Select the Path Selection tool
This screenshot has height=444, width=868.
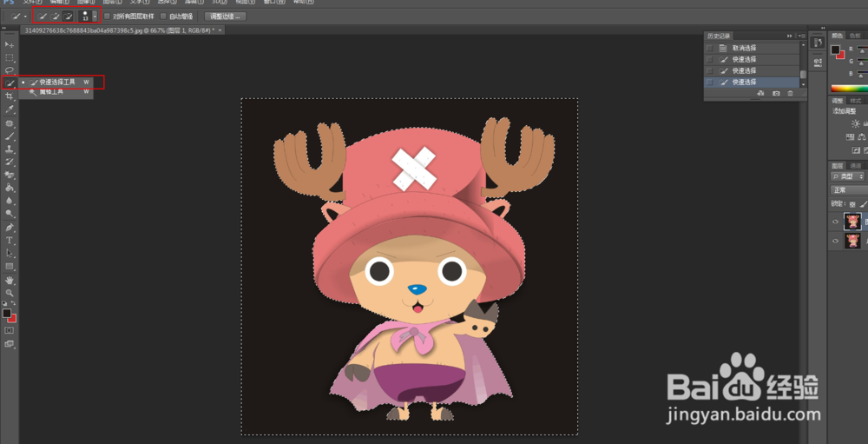pyautogui.click(x=10, y=253)
